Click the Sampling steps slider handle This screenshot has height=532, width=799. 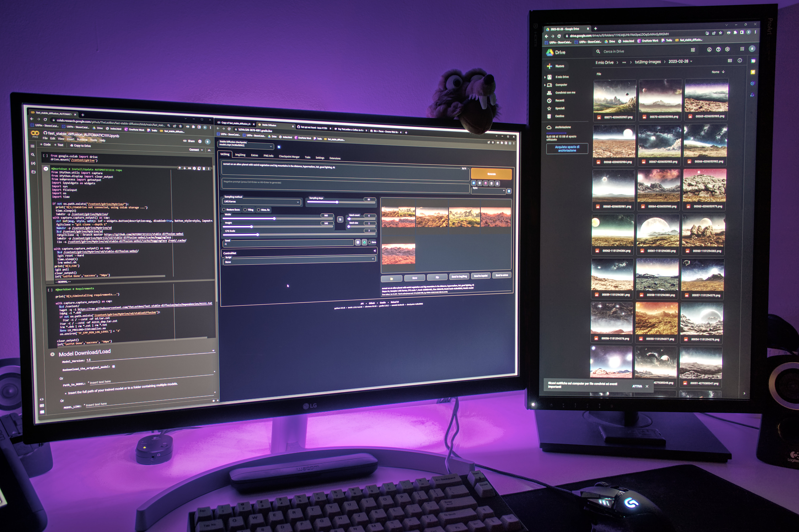(x=337, y=202)
